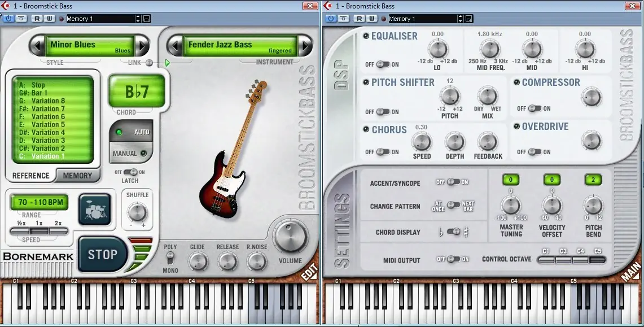Click the Overdrive indicator LED
The width and height of the screenshot is (644, 327).
point(516,126)
